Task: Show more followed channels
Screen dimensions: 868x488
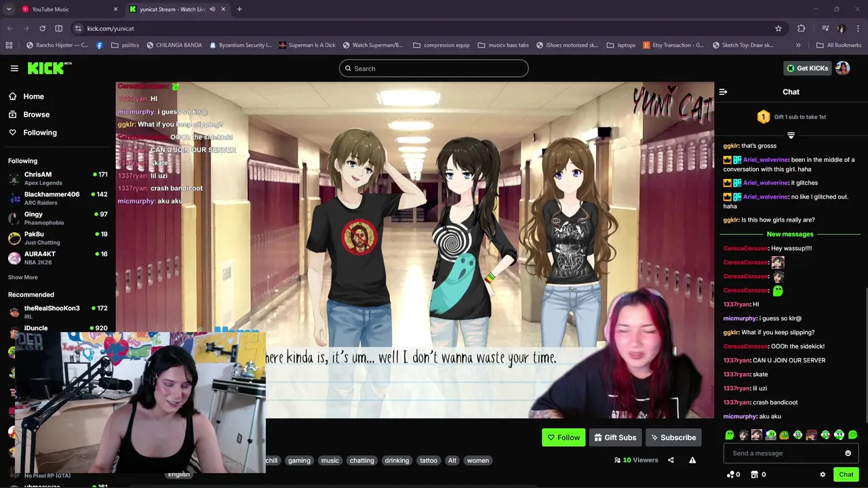Action: pos(23,277)
